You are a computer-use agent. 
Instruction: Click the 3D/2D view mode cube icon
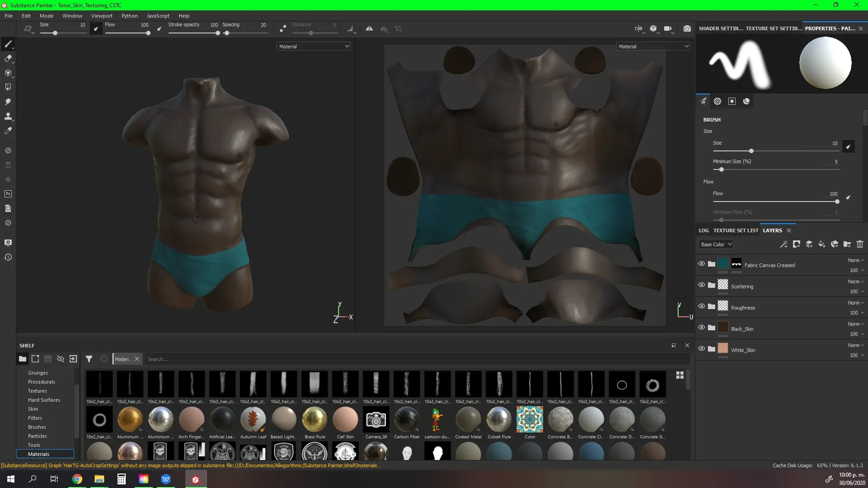click(x=653, y=28)
